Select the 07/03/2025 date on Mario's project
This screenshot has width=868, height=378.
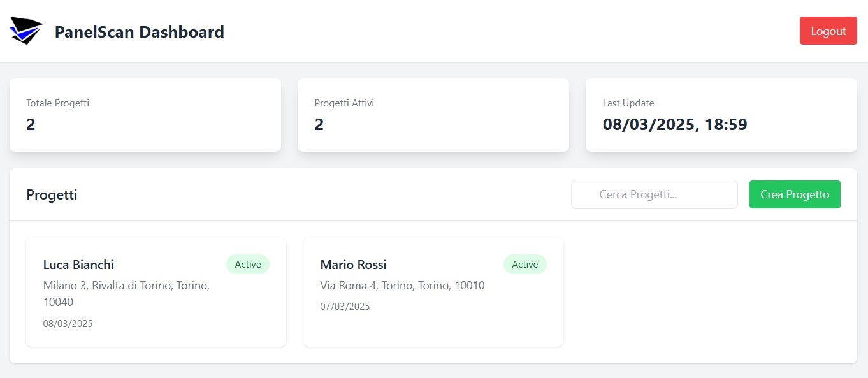point(345,306)
